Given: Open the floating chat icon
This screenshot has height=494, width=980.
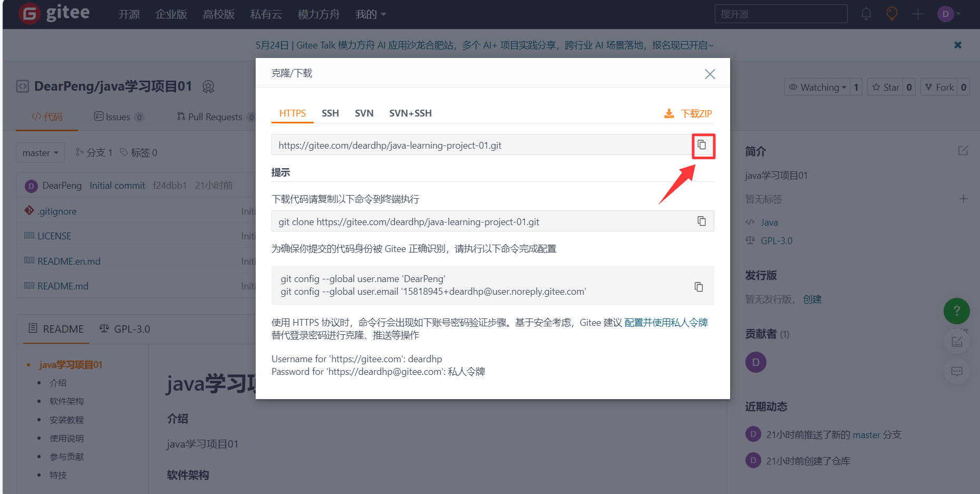Looking at the screenshot, I should [956, 372].
